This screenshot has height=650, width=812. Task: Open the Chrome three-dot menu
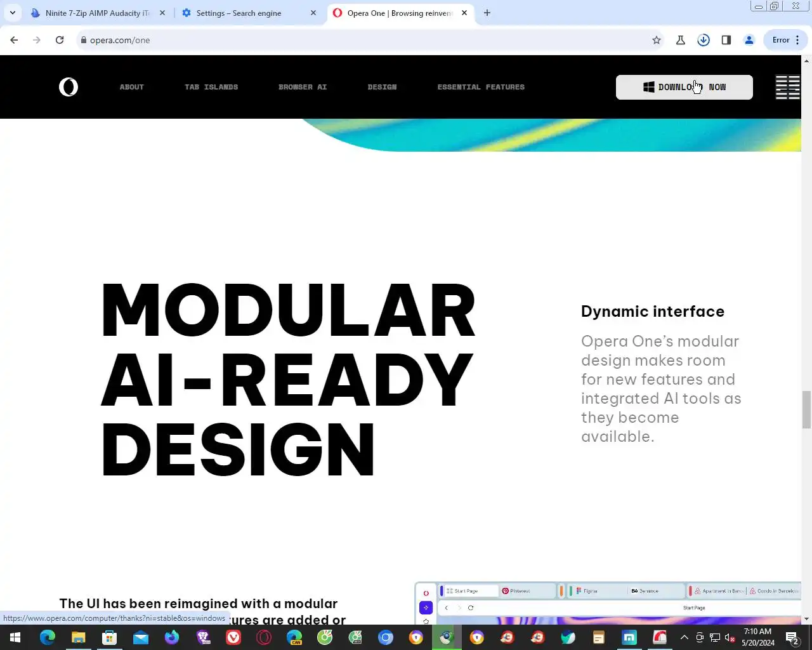coord(797,40)
